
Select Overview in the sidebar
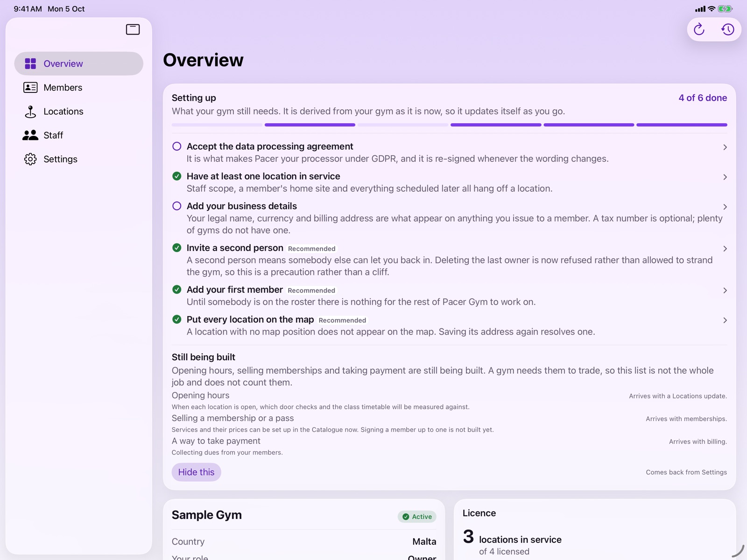(x=78, y=63)
